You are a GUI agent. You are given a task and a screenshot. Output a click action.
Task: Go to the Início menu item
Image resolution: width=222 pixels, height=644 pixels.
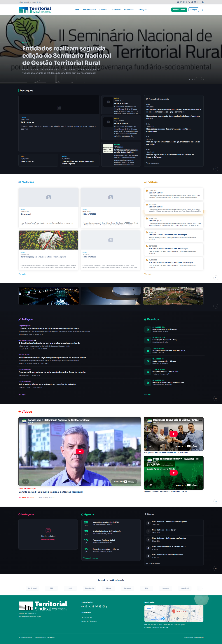pos(77,10)
